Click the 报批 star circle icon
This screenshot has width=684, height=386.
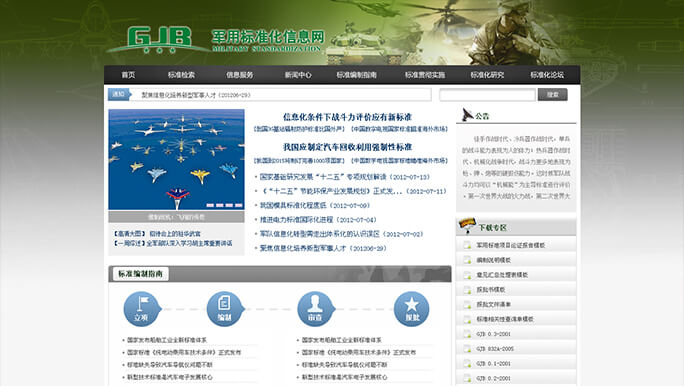click(411, 309)
